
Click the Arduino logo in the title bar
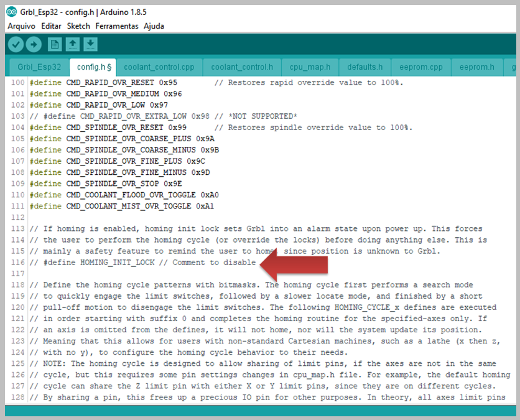(x=11, y=12)
